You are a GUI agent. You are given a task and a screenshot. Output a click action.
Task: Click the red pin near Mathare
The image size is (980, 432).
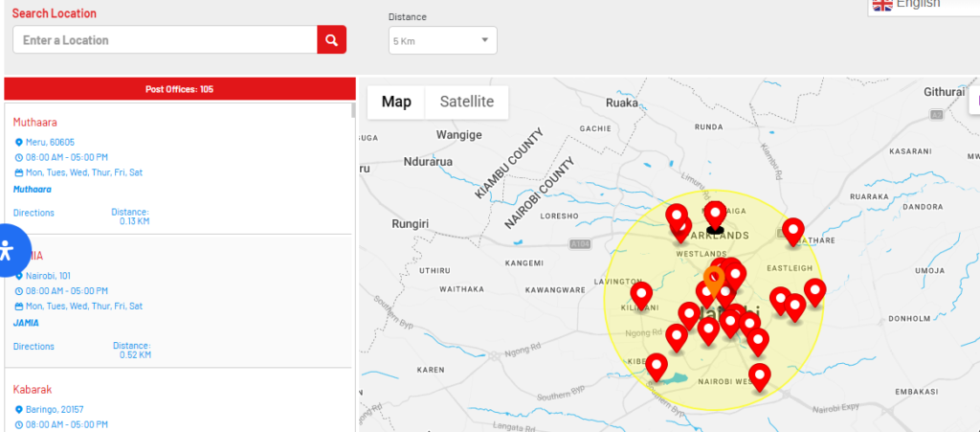click(792, 230)
